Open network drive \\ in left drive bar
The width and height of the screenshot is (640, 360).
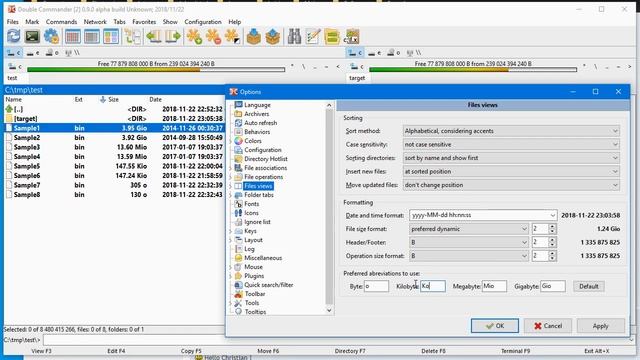coord(73,53)
